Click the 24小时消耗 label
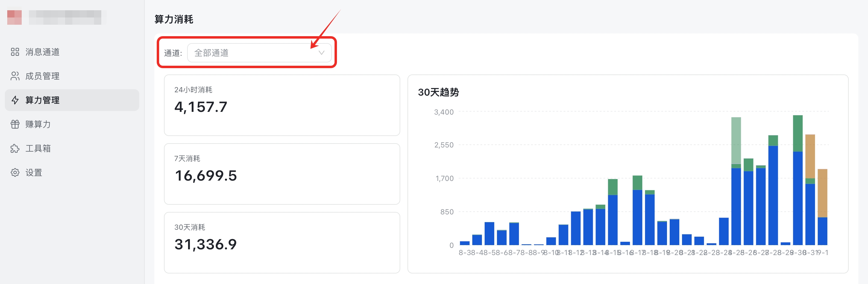 tap(193, 90)
